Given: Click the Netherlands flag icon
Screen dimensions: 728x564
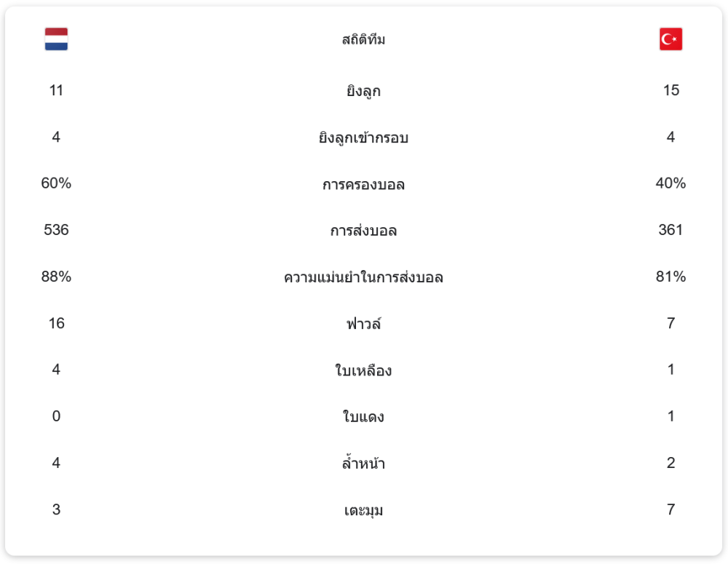Looking at the screenshot, I should point(56,39).
